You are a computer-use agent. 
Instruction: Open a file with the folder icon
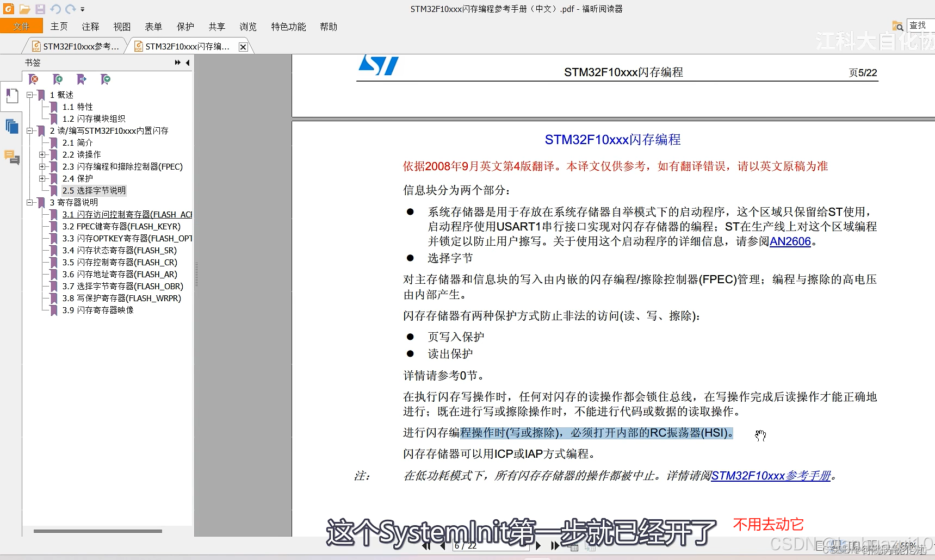[x=24, y=9]
